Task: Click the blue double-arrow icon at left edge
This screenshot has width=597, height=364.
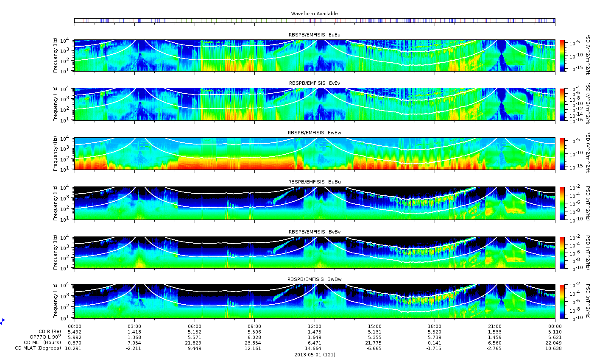Action: (2, 321)
